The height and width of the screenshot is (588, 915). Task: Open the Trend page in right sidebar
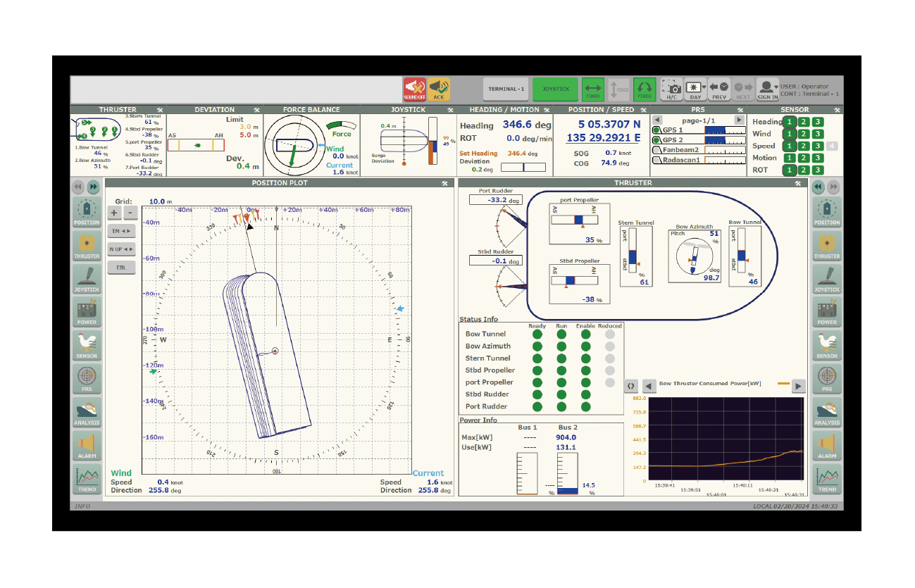pyautogui.click(x=826, y=480)
